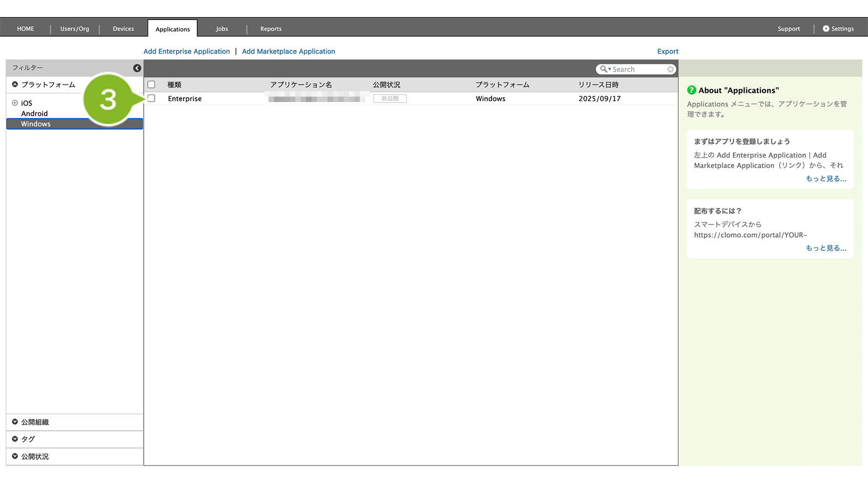Click the search magnifier icon
This screenshot has width=868, height=488.
coord(604,69)
